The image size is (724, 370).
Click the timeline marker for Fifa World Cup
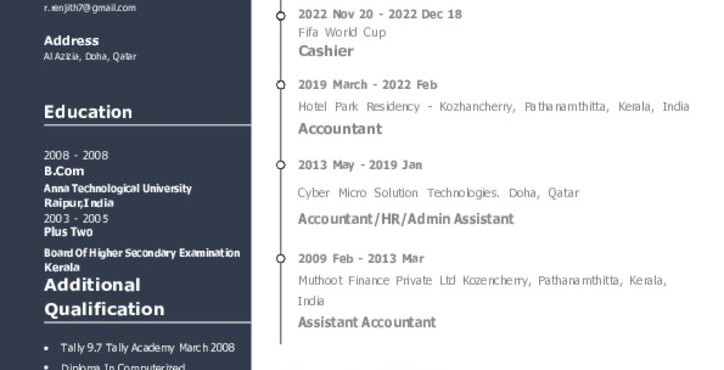pos(281,16)
